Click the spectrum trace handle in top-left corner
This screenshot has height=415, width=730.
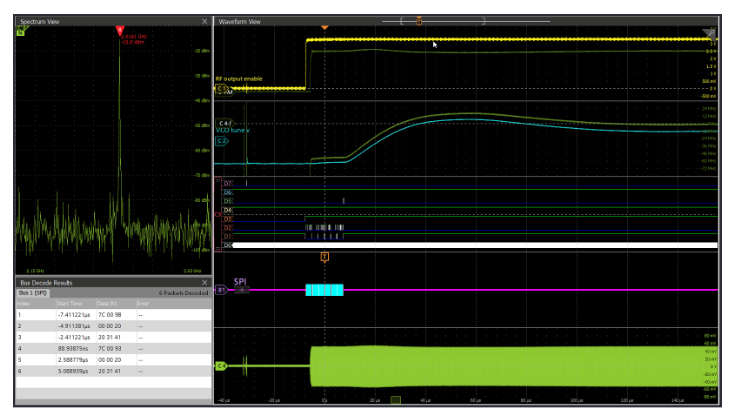20,32
